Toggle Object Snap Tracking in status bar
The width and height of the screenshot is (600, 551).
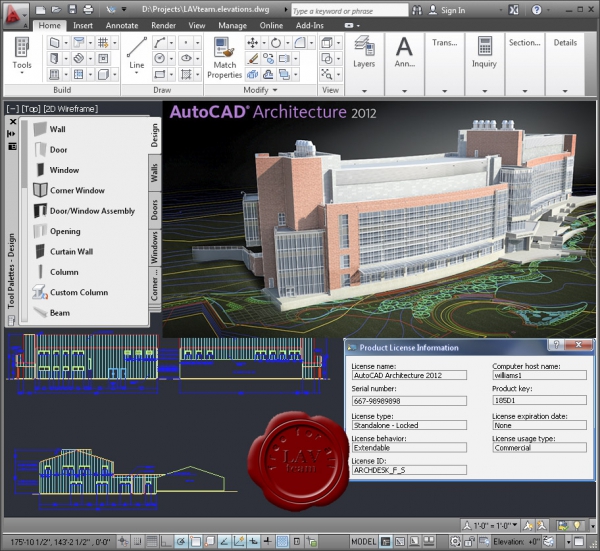(224, 541)
